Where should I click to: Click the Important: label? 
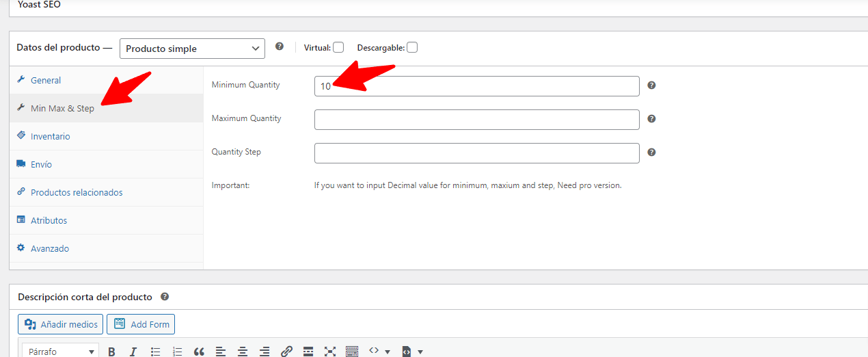tap(231, 185)
